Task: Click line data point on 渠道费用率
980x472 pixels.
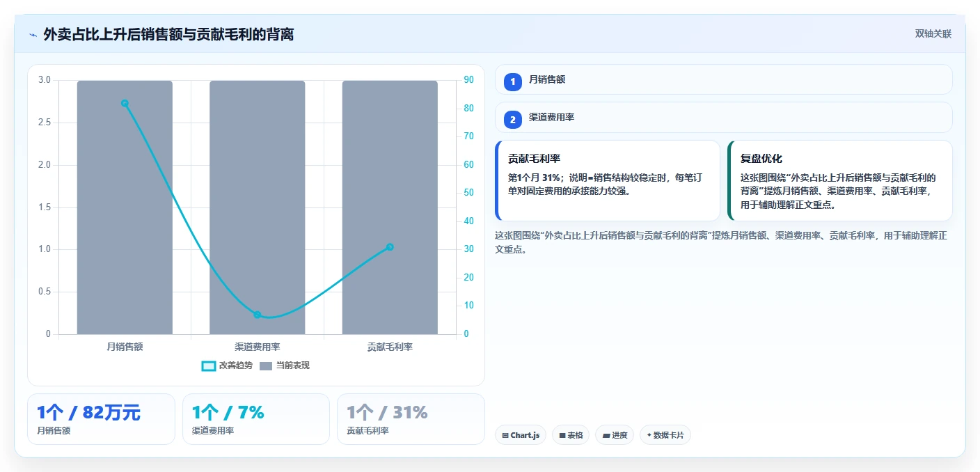Action: (x=257, y=315)
